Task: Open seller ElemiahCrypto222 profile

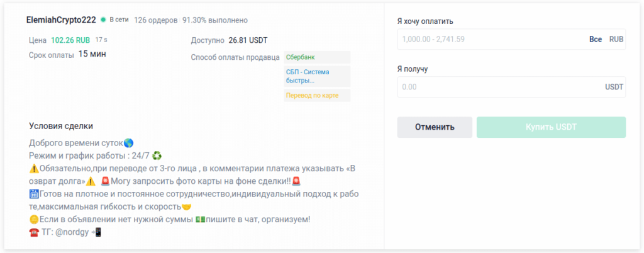Action: tap(61, 20)
